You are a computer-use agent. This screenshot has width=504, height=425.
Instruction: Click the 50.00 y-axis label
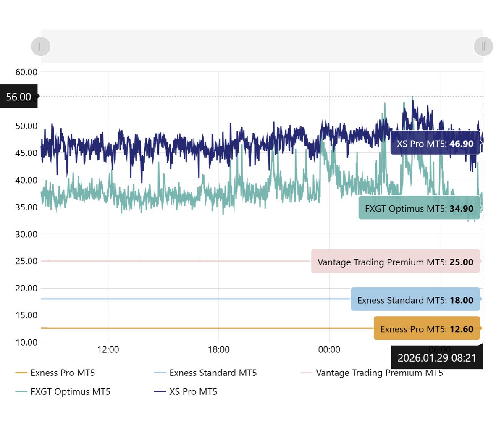point(26,126)
